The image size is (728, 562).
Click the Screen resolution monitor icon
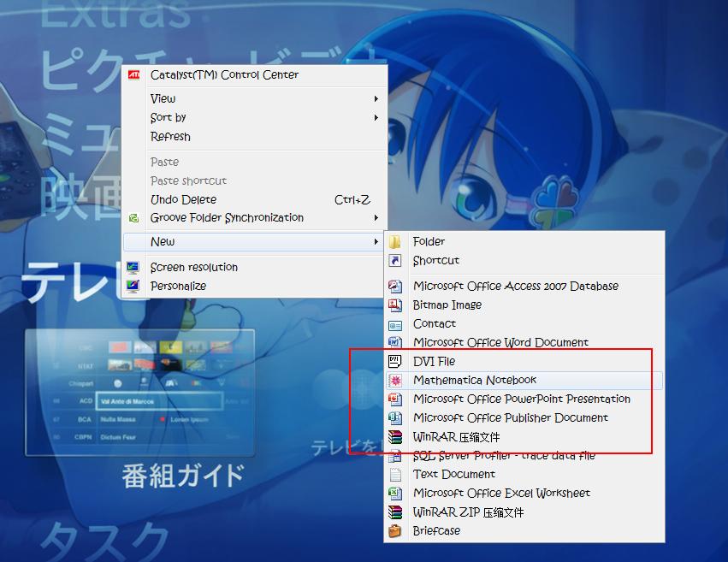point(133,267)
